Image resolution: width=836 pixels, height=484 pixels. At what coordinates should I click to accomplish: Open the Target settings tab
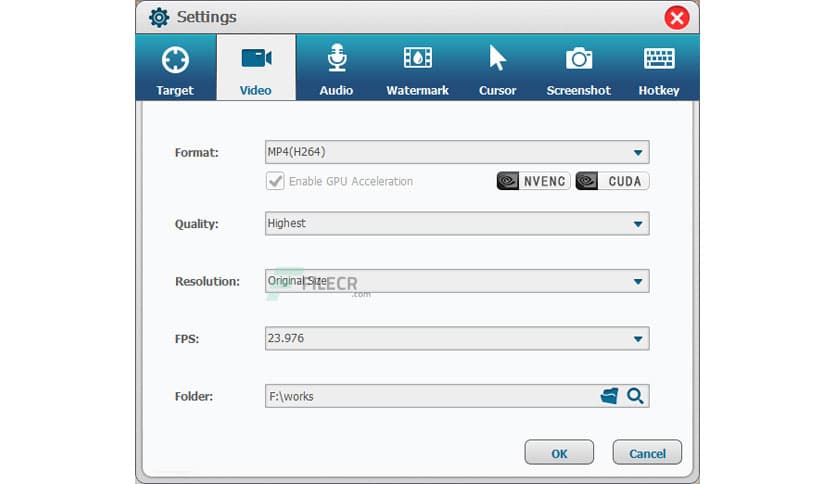click(x=175, y=68)
